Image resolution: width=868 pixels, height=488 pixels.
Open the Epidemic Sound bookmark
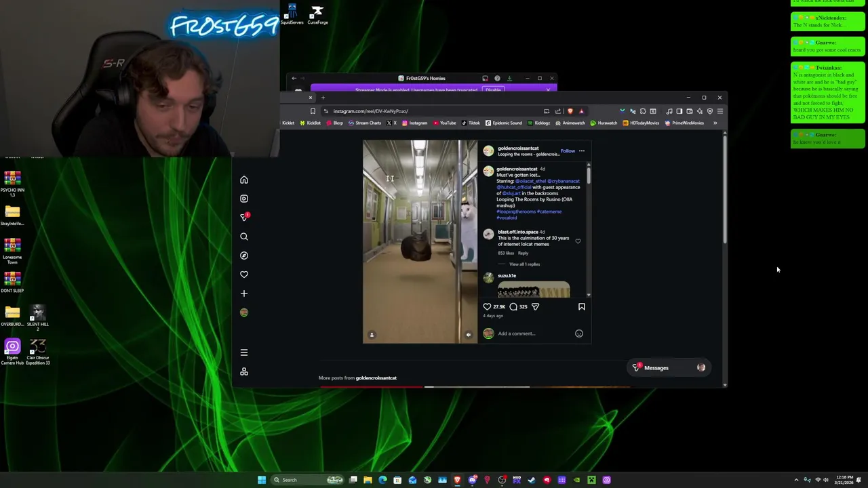click(x=504, y=123)
